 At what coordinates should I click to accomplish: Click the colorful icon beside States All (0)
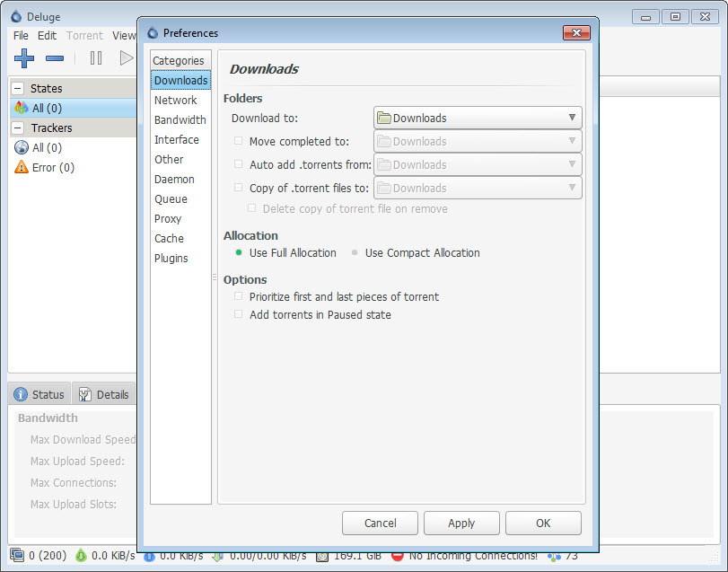(x=22, y=108)
